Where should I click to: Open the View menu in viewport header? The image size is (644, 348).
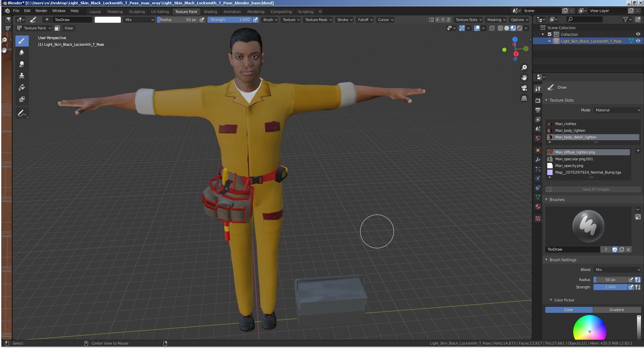[69, 28]
